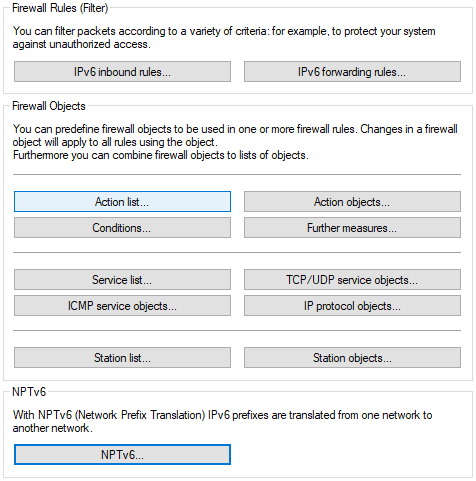476x481 pixels.
Task: Click the predefine firewall objects description
Action: 235,135
